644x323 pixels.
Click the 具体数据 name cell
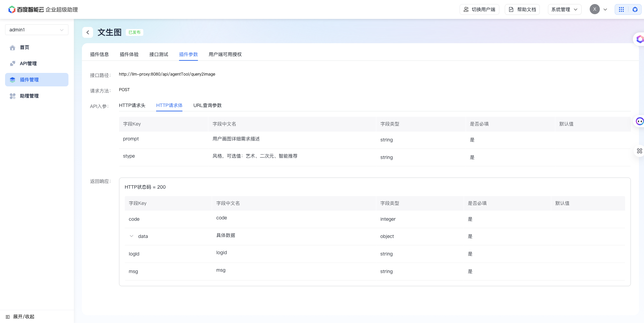tap(226, 235)
